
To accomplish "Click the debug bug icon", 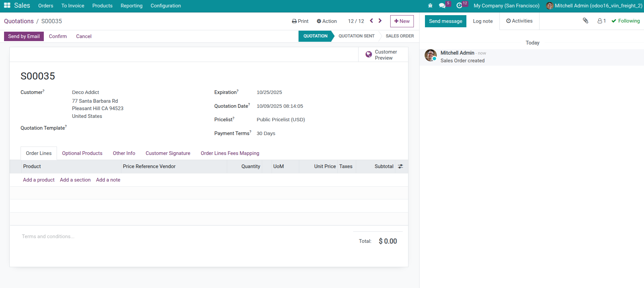I will tap(430, 6).
